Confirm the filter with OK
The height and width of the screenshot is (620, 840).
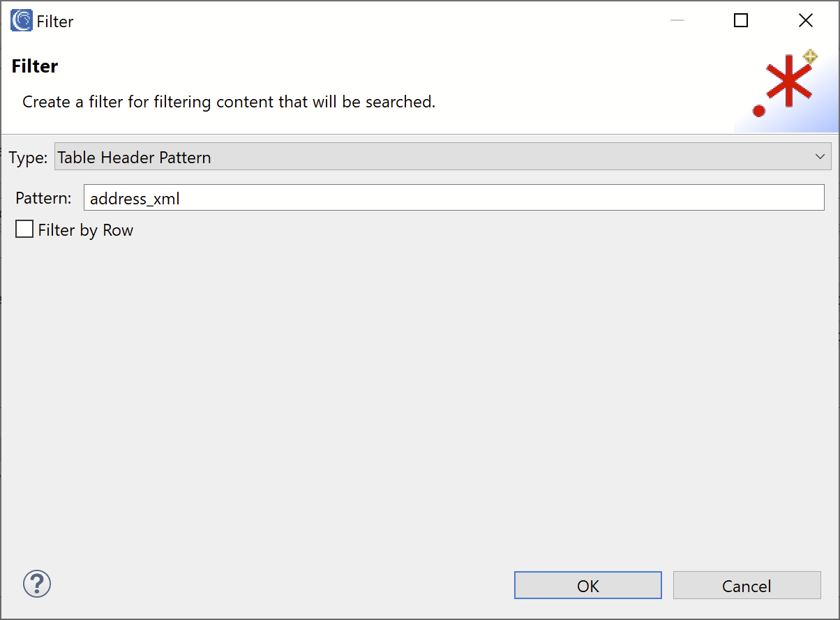coord(588,586)
